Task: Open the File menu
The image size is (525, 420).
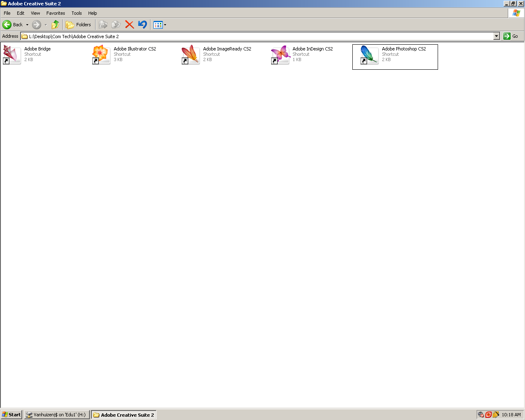Action: (7, 13)
